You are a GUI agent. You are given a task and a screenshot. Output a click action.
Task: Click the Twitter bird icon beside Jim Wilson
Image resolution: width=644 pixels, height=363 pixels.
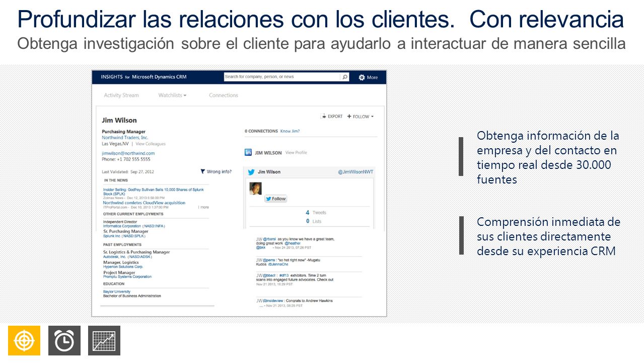point(251,172)
